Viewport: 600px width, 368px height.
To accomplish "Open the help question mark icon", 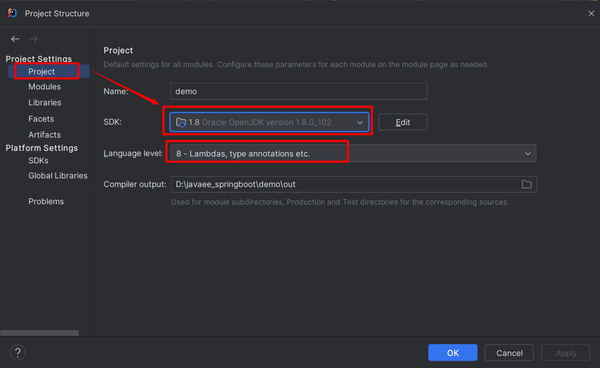I will pyautogui.click(x=18, y=353).
